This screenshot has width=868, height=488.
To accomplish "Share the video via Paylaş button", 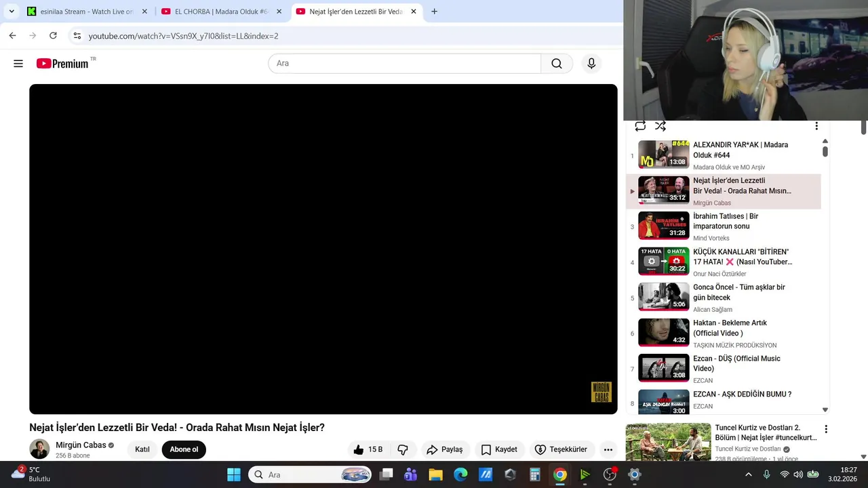I will coord(444,449).
